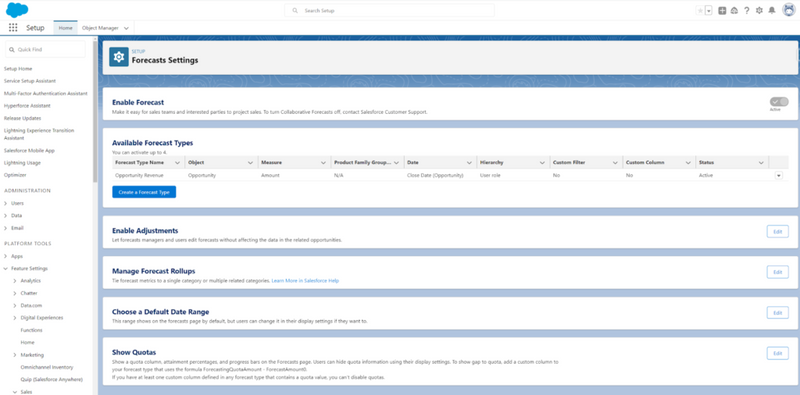Viewport: 800px width, 395px height.
Task: Open Omnichannel Inventory in sidebar
Action: pyautogui.click(x=47, y=367)
